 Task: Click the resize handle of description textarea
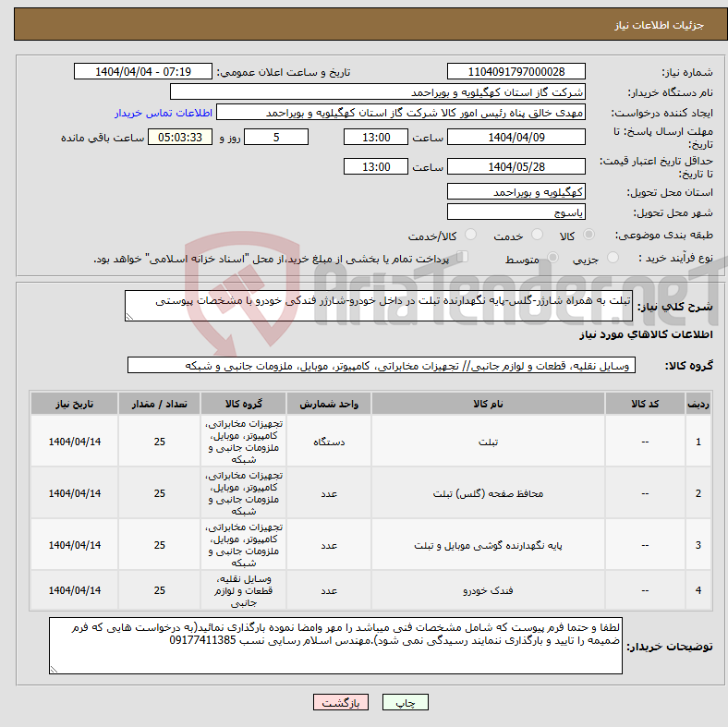click(129, 317)
